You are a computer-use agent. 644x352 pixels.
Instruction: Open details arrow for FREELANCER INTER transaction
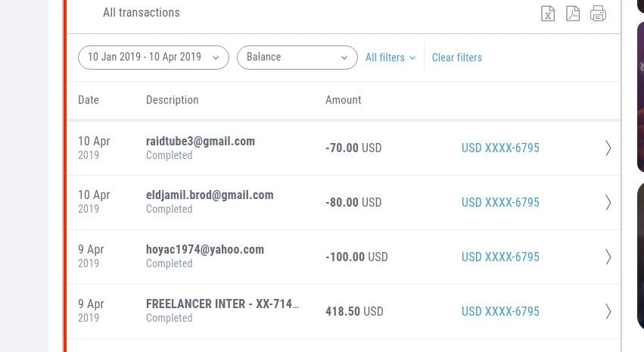coord(608,311)
